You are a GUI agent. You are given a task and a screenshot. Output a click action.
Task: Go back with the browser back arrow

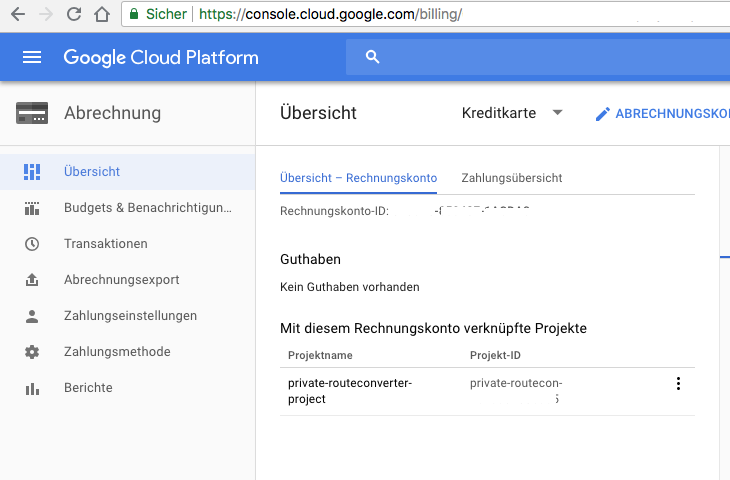18,14
